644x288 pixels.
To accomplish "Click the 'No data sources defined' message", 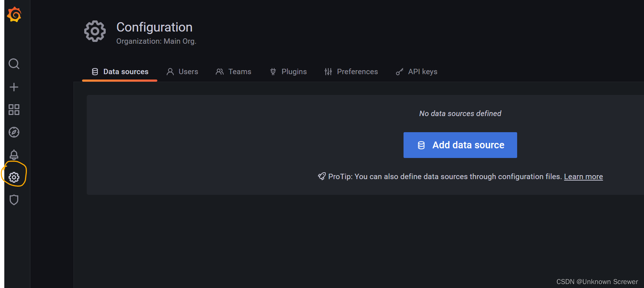I will click(460, 114).
